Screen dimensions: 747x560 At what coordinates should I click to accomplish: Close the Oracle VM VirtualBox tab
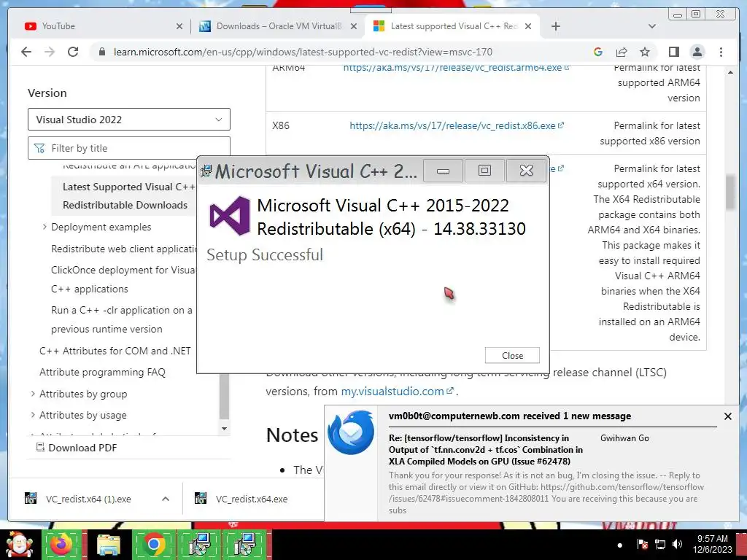tap(354, 26)
